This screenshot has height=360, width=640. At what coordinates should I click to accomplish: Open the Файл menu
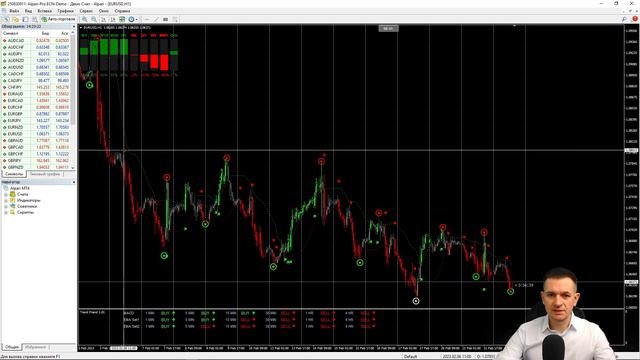[14, 11]
